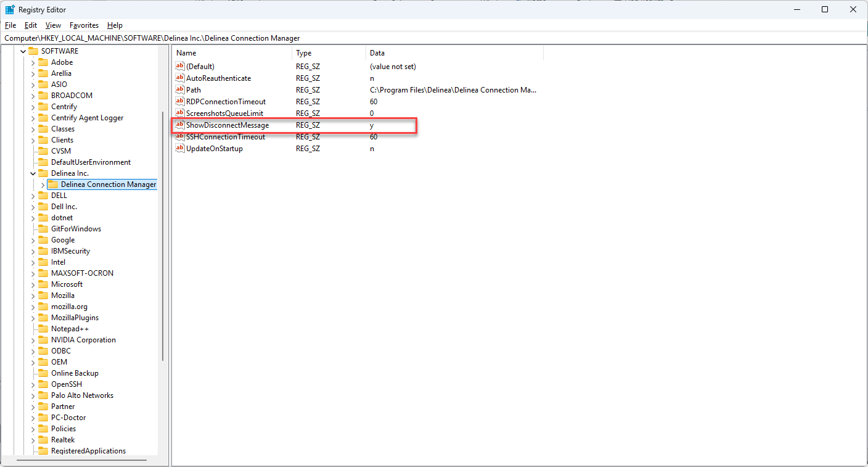868x467 pixels.
Task: Click the Delinea Connection Manager folder icon
Action: [x=53, y=184]
